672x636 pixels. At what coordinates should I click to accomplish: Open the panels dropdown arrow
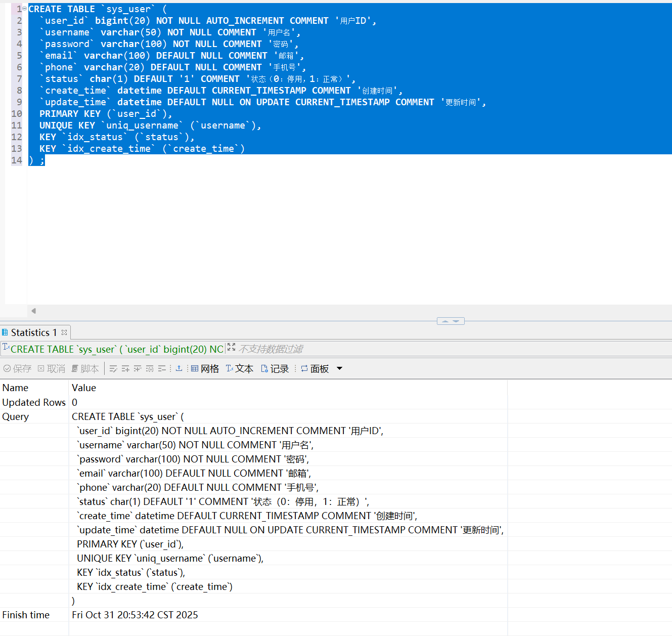coord(340,368)
